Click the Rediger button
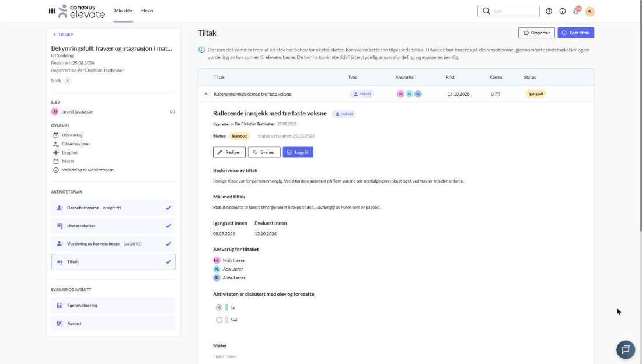Screen dimensions: 642x364 coord(229,152)
